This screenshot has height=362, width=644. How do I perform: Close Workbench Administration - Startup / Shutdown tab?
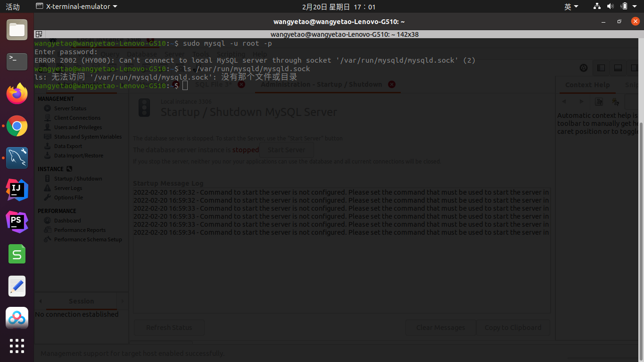click(x=392, y=84)
